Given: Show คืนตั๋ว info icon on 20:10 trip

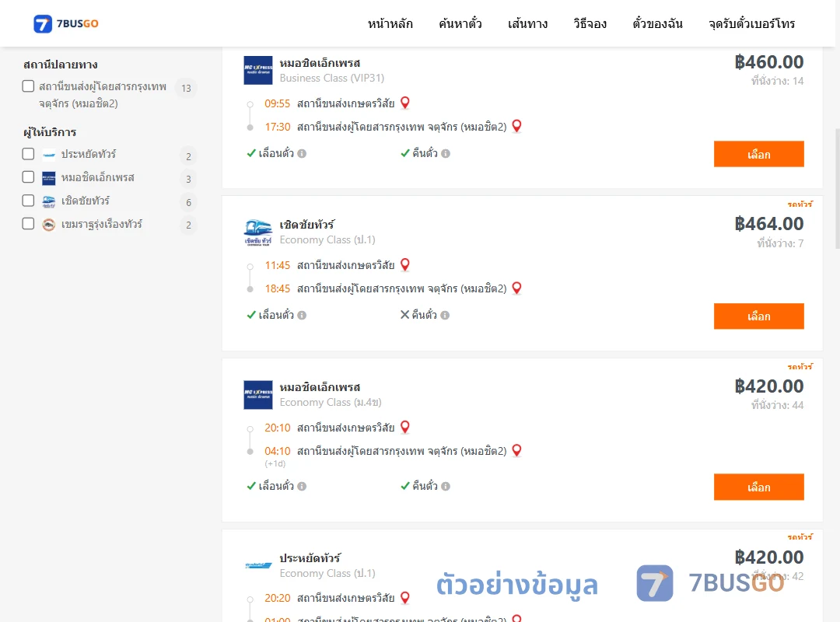Looking at the screenshot, I should [446, 487].
